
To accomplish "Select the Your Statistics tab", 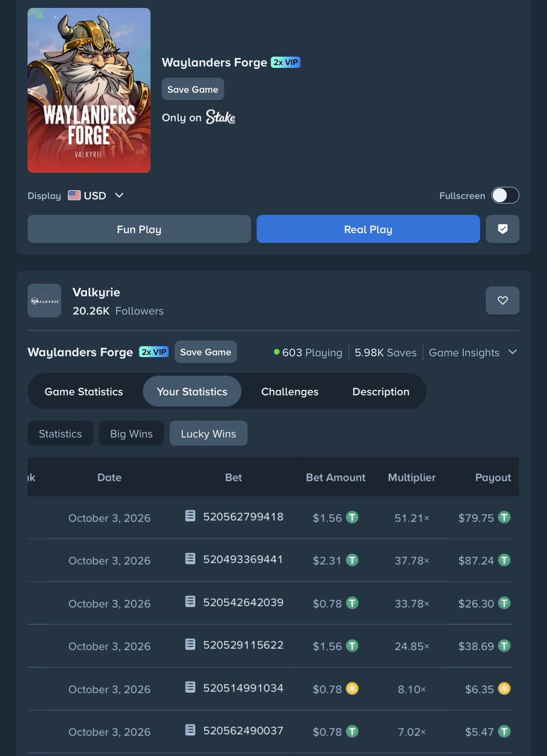I will (192, 391).
